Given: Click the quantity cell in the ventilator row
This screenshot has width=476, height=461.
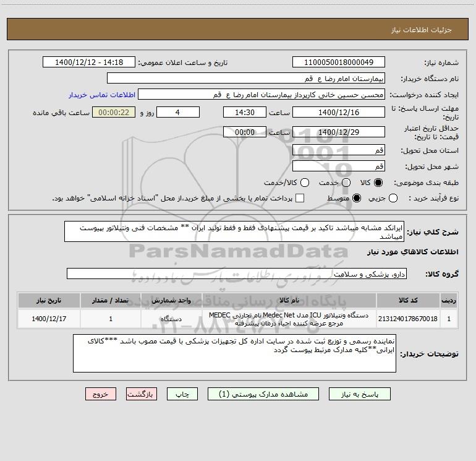Looking at the screenshot, I should [111, 319].
